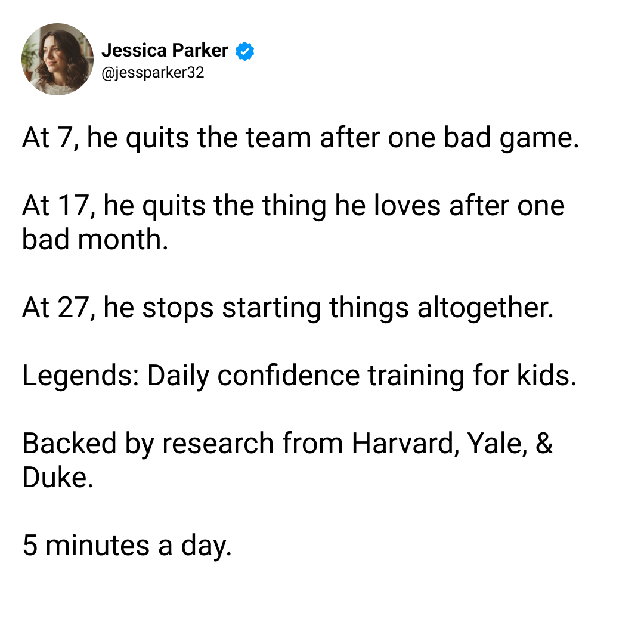Click the word 'loves' in the second paragraph
Viewport: 644px width, 644px height.
(407, 206)
